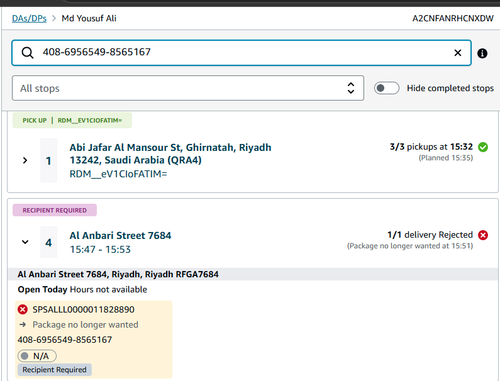Screen dimensions: 500x381
Task: Click the RECIPIENT REQUIRED pink badge
Action: [55, 210]
